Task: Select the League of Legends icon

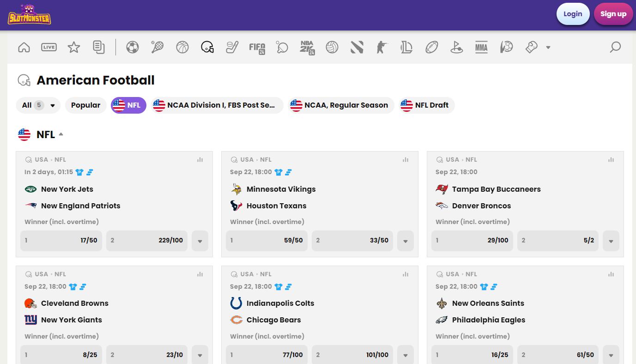Action: (x=406, y=47)
